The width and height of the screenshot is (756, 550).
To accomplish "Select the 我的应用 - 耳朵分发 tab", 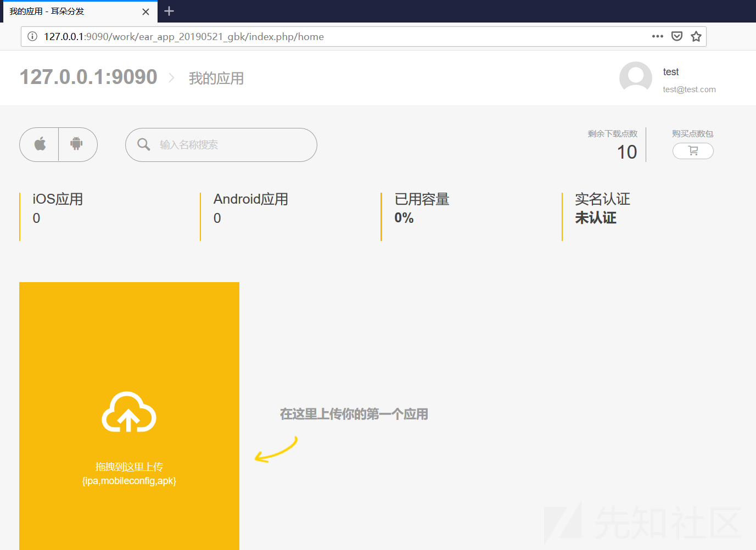I will tap(80, 12).
